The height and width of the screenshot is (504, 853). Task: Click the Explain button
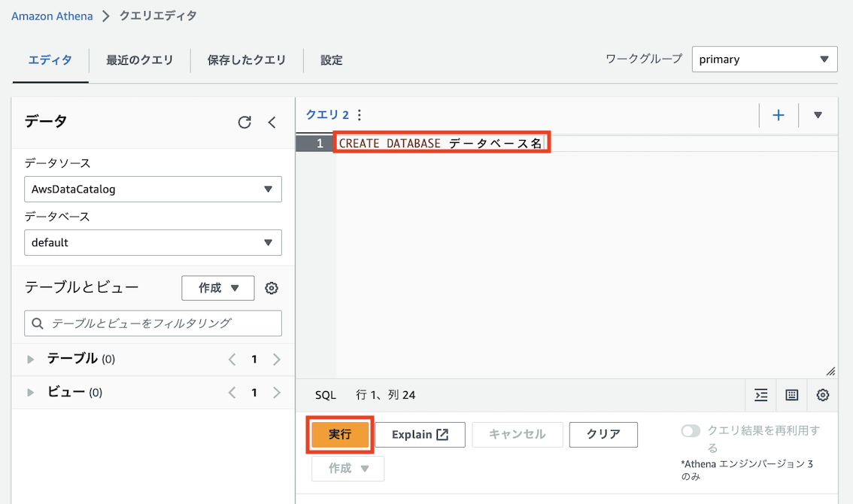coord(420,434)
